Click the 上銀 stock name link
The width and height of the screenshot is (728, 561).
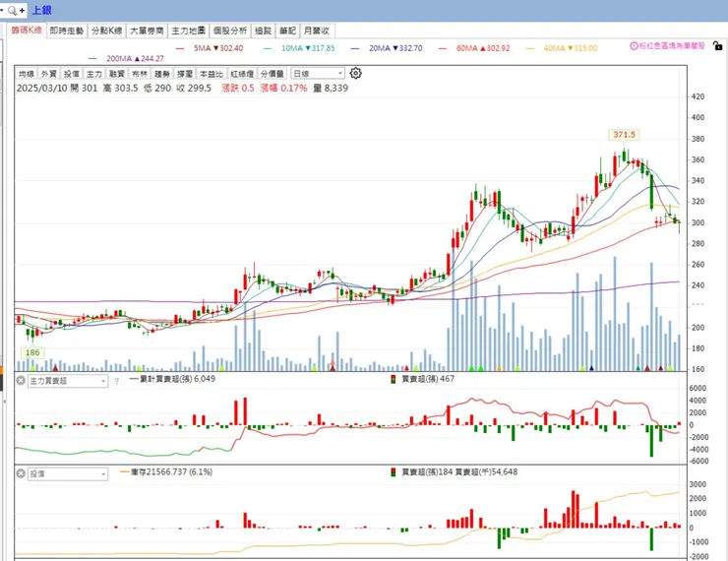pos(41,10)
